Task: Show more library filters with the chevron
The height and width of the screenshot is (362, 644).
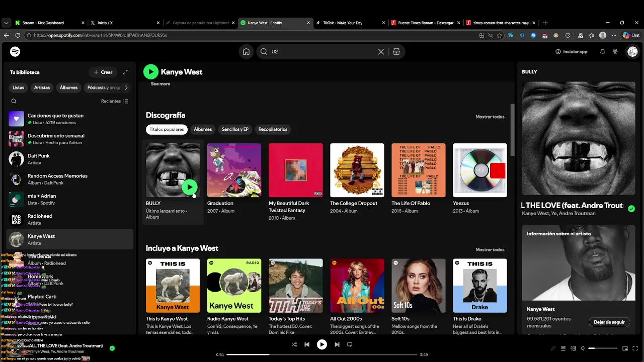Action: click(126, 87)
